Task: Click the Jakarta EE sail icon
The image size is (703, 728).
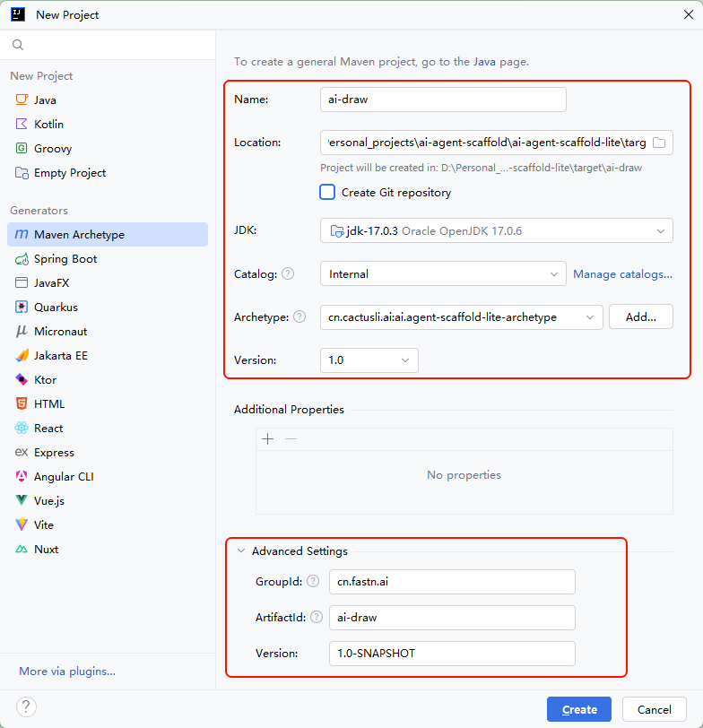Action: point(22,356)
